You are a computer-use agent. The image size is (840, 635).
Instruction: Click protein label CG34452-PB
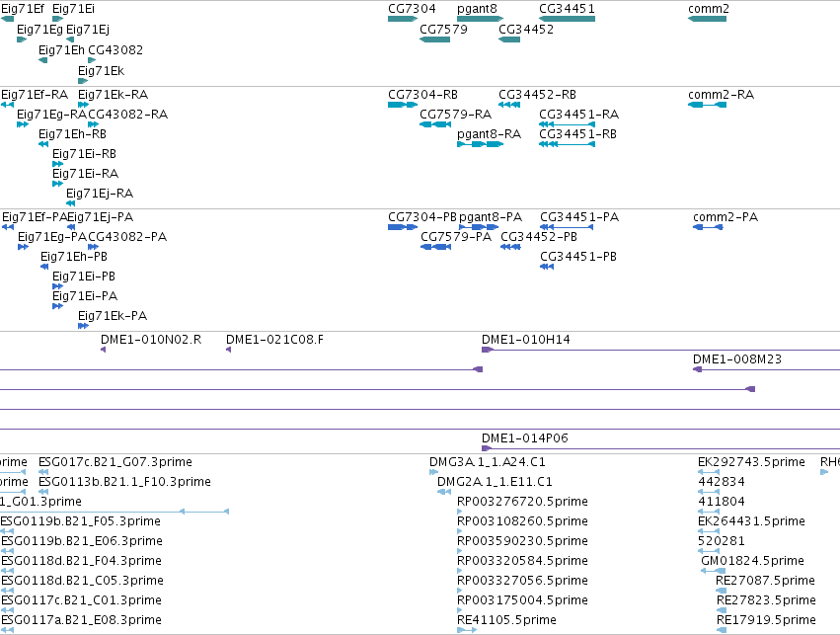[x=538, y=237]
